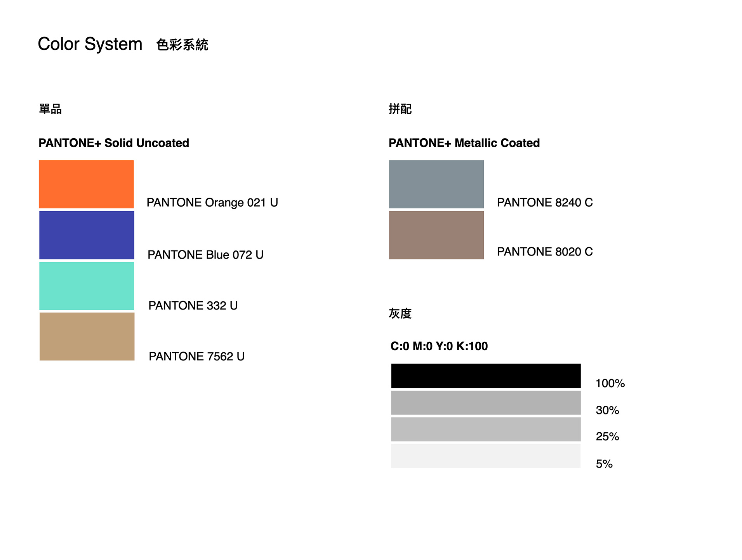Select the PANTONE 8240 C label
742x560 pixels.
coord(545,202)
